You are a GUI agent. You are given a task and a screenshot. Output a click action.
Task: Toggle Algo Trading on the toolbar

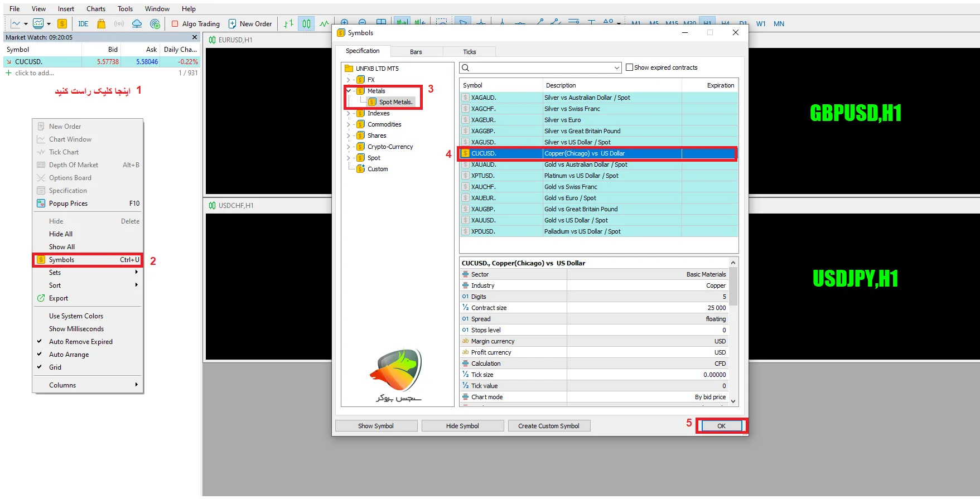[x=195, y=24]
